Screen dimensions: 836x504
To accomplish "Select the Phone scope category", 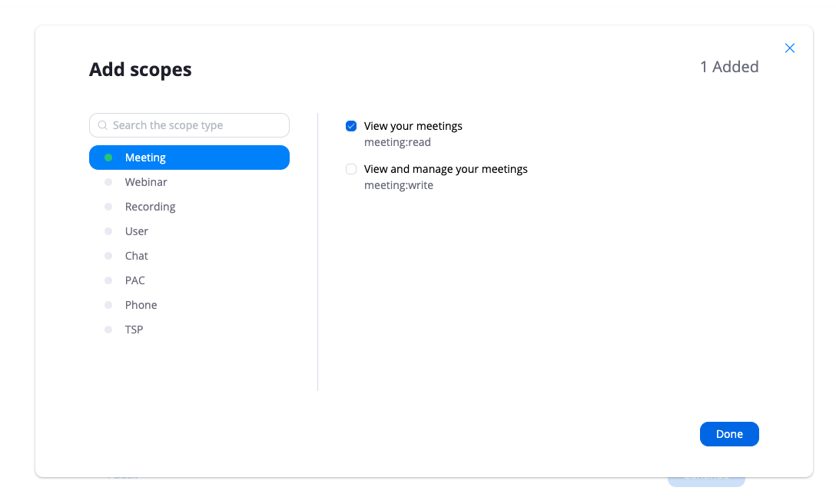I will 141,305.
